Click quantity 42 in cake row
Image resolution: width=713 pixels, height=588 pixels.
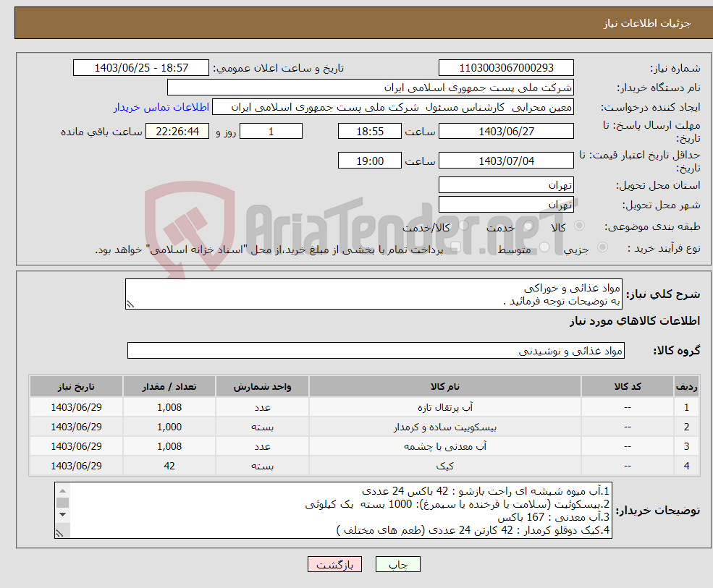click(169, 466)
